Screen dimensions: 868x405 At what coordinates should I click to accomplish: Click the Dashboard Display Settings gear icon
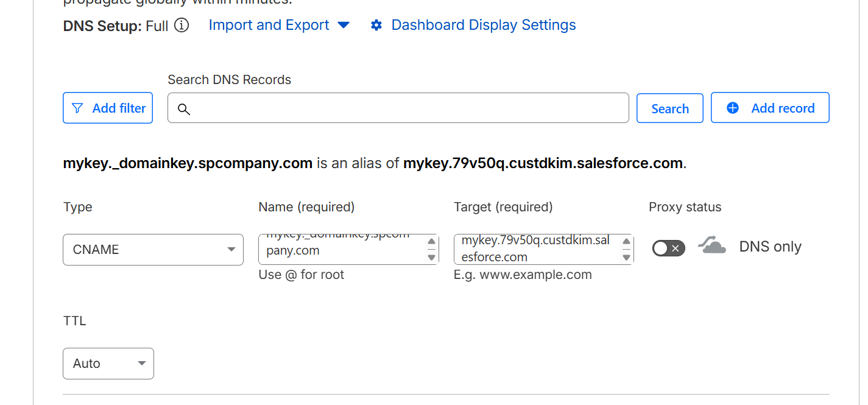click(x=376, y=26)
